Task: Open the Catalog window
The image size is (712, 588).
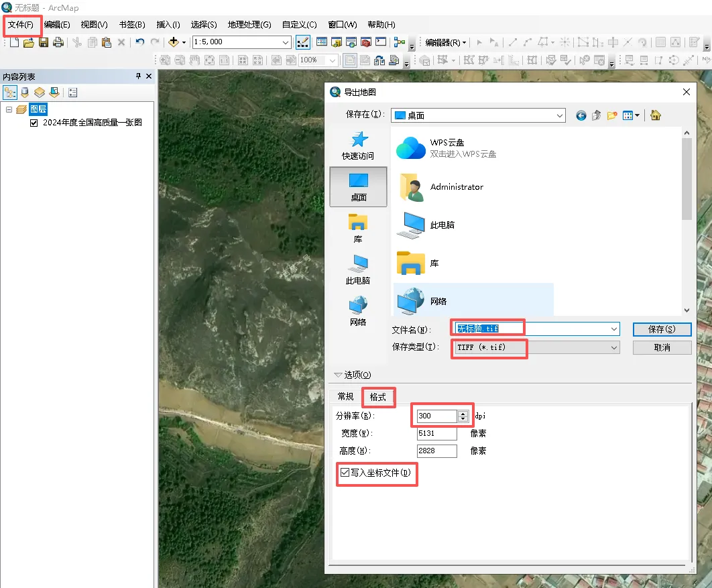Action: click(337, 42)
